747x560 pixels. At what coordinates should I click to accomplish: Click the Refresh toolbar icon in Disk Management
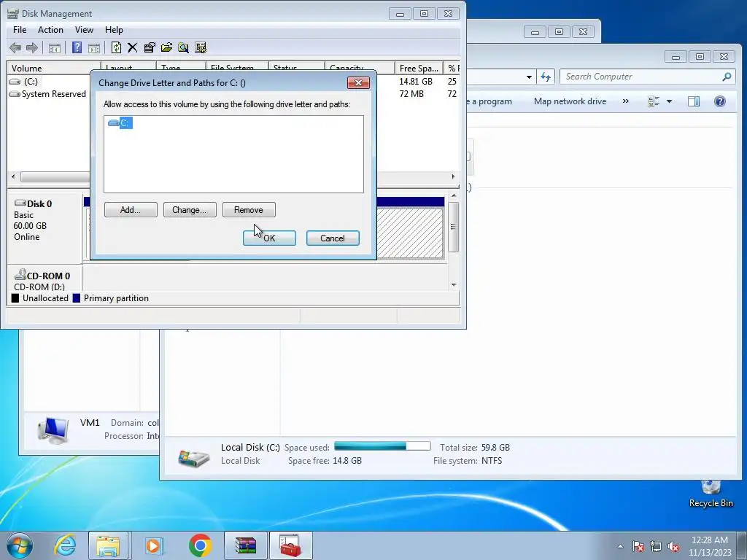pyautogui.click(x=116, y=47)
